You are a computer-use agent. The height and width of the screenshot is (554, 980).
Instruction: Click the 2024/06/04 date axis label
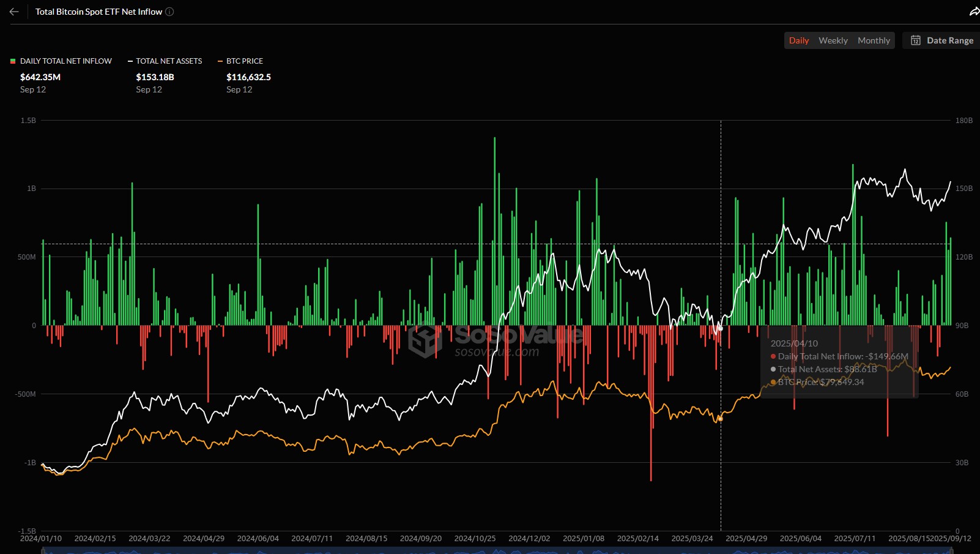click(258, 539)
